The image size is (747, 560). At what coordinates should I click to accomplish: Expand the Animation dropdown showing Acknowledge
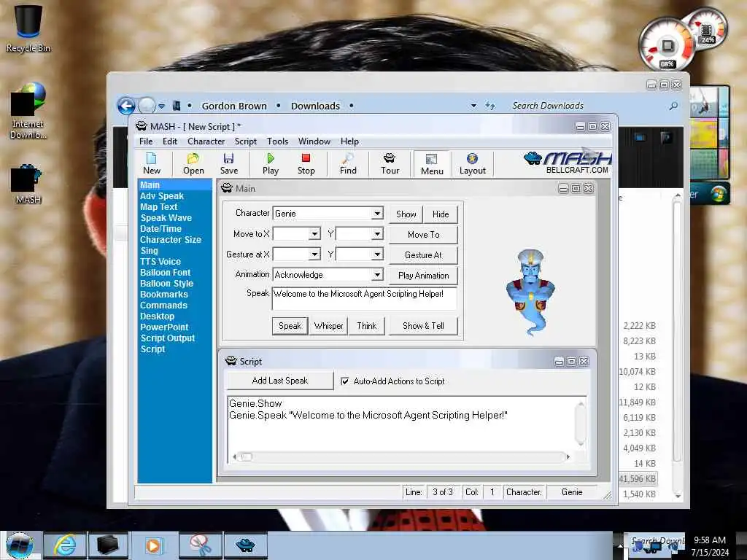(377, 275)
